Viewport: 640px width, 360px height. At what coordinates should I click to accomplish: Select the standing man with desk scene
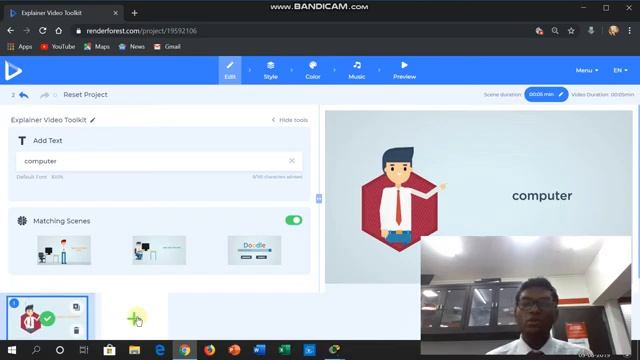[x=64, y=250]
